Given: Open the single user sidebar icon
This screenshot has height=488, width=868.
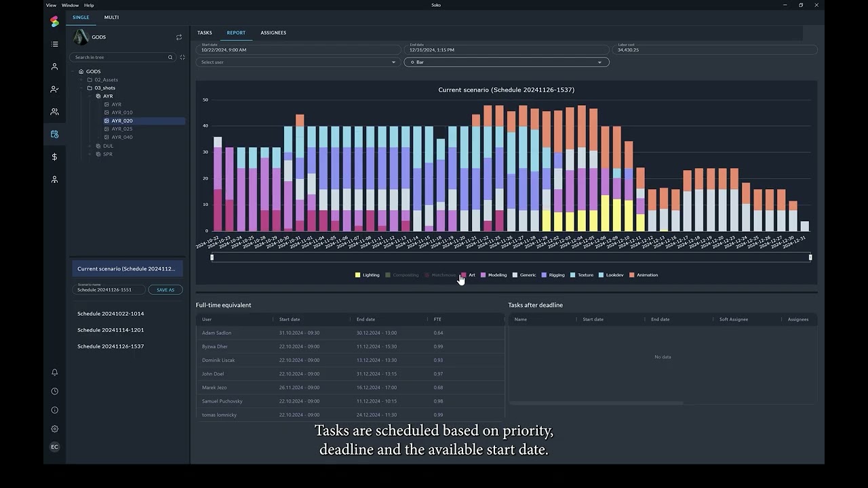Looking at the screenshot, I should (54, 66).
